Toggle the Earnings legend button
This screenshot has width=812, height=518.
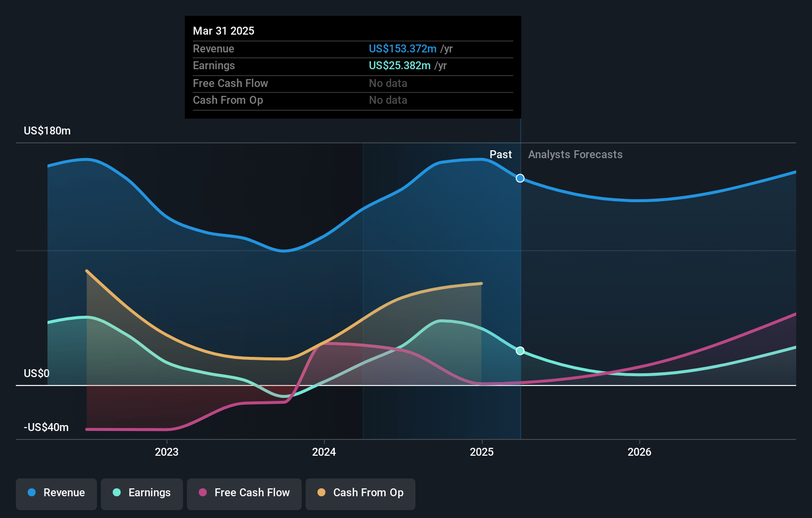(142, 494)
